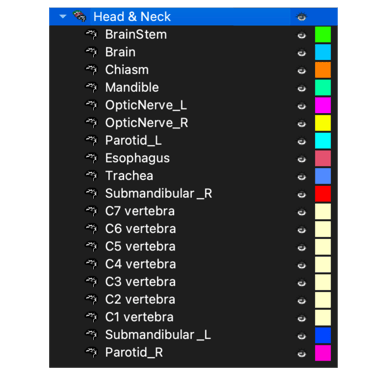The width and height of the screenshot is (382, 384).
Task: Click the contour icon beside Trachea
Action: [91, 176]
